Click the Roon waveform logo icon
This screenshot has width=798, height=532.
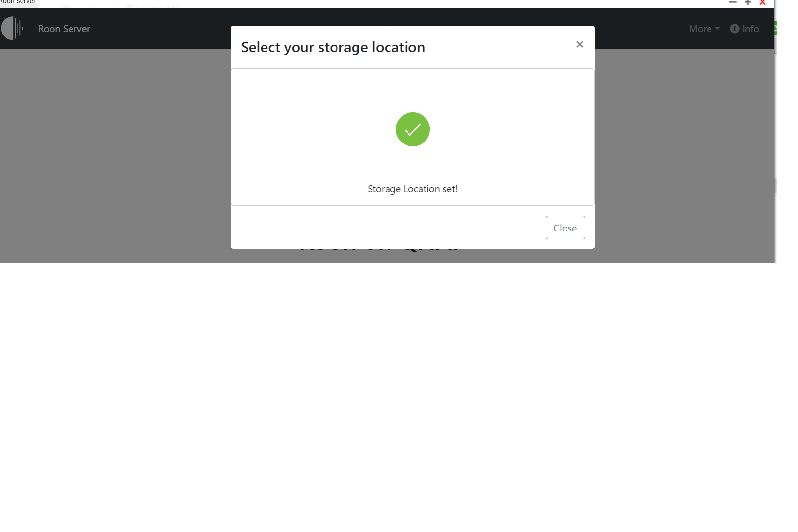(x=13, y=29)
